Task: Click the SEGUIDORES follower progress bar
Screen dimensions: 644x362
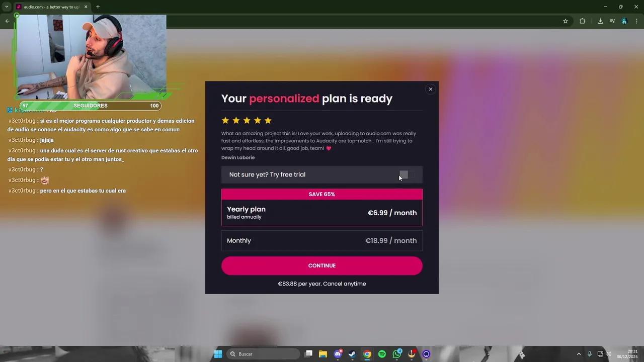Action: [x=91, y=106]
